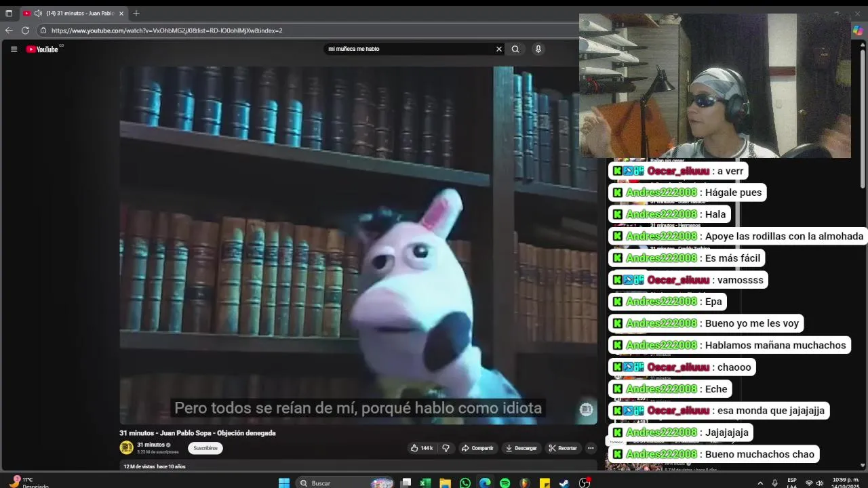Click the system tray microphone icon

775,483
